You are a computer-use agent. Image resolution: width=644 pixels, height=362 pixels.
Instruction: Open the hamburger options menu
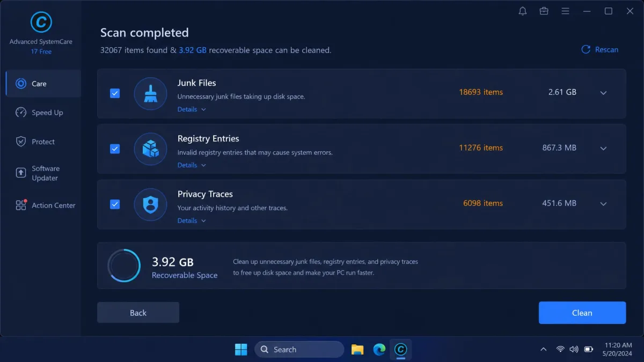(566, 11)
